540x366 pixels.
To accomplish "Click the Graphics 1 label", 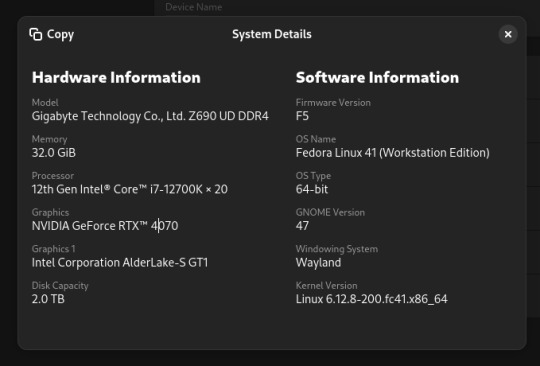I will pos(53,249).
